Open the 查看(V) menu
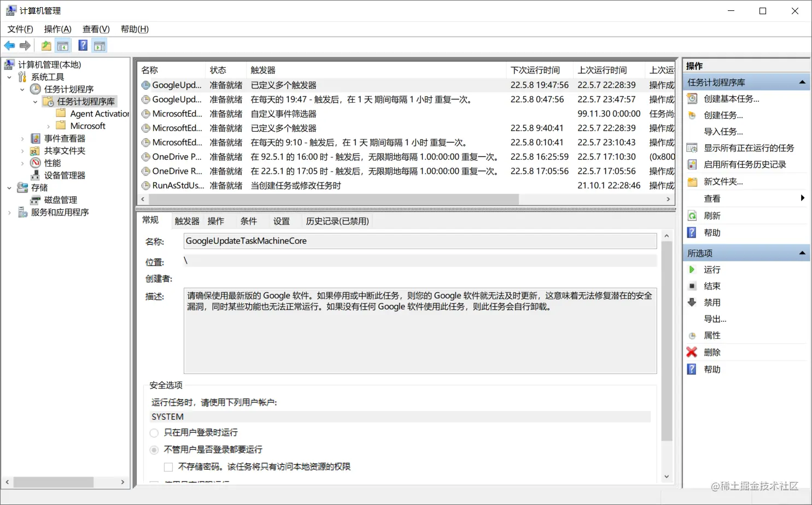Screen dimensions: 812x505 point(96,29)
